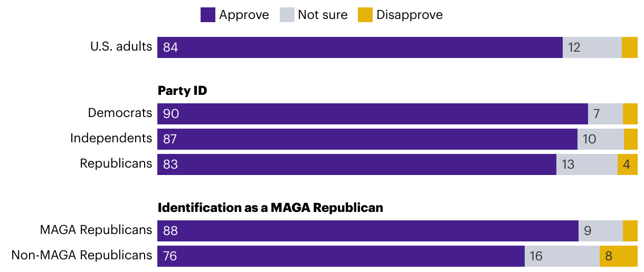Click the Democrats approve bar showing 90
The image size is (644, 272).
(373, 114)
